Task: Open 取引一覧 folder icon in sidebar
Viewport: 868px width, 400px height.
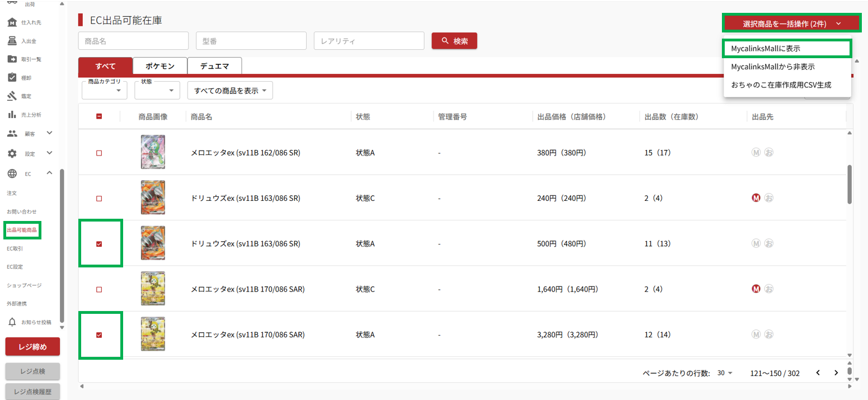Action: [x=12, y=59]
